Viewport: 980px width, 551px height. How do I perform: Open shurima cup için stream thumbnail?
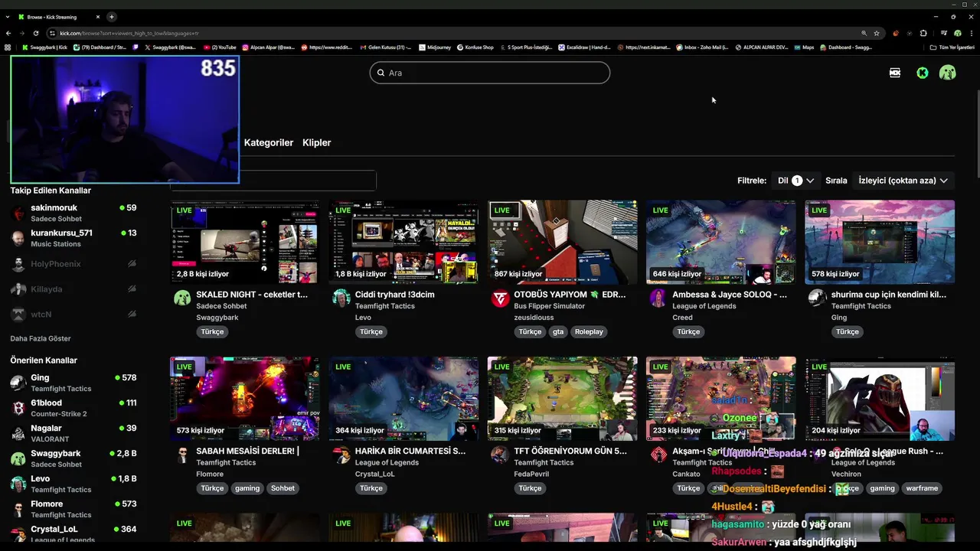click(x=880, y=242)
